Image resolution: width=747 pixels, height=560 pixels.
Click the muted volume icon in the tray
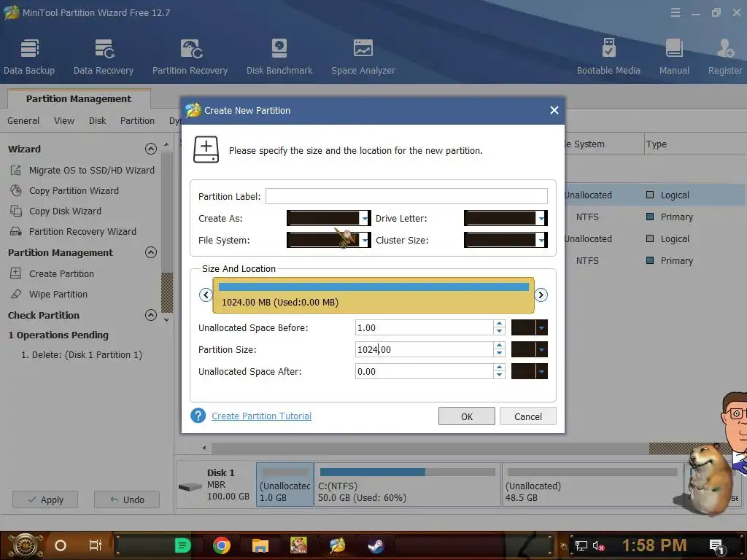[598, 545]
